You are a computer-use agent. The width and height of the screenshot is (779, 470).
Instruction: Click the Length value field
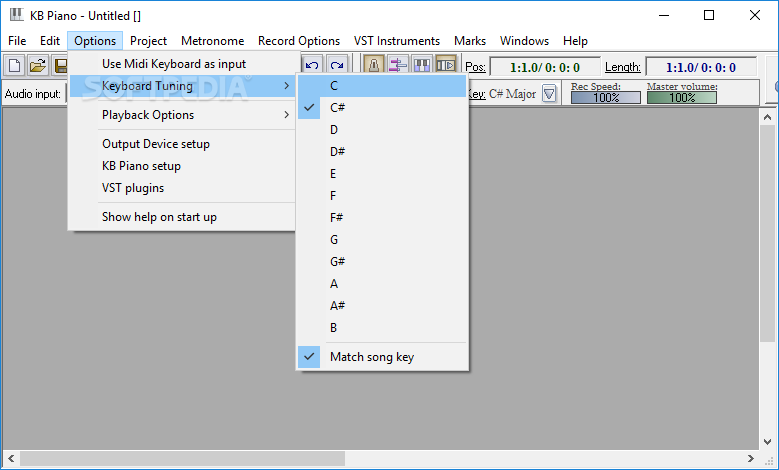click(701, 67)
